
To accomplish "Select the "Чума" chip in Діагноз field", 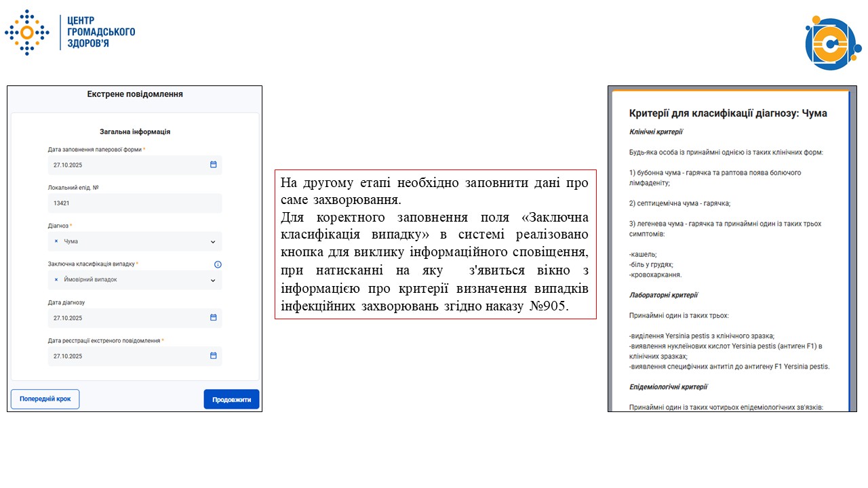I will (70, 241).
